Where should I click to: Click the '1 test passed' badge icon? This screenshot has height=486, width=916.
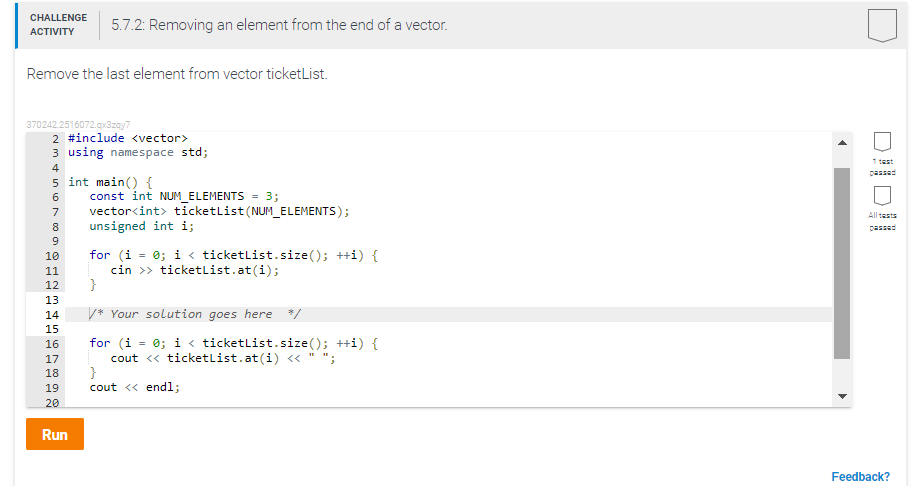click(882, 143)
